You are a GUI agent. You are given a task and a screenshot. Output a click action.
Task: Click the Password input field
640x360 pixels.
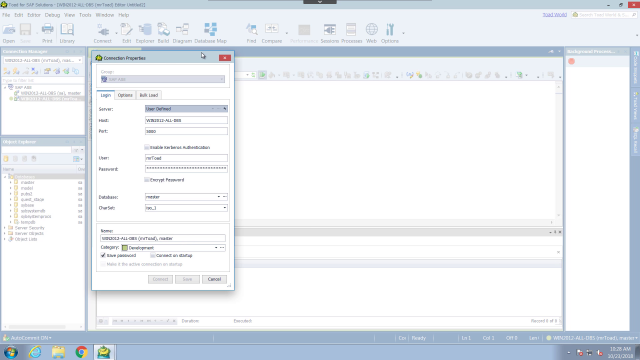(x=186, y=169)
